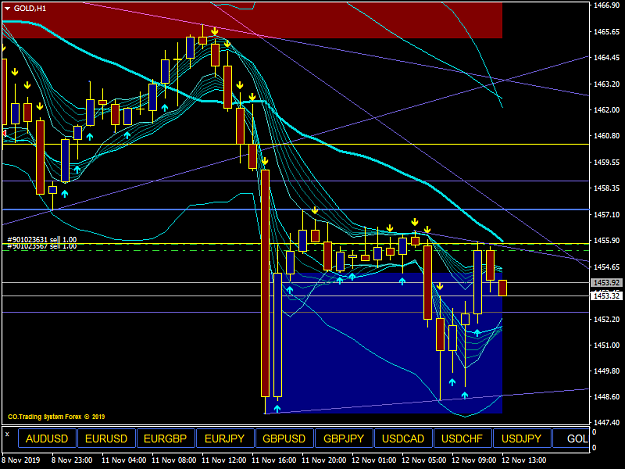The image size is (625, 469).
Task: Switch chart to USDCAD symbol button
Action: point(403,438)
